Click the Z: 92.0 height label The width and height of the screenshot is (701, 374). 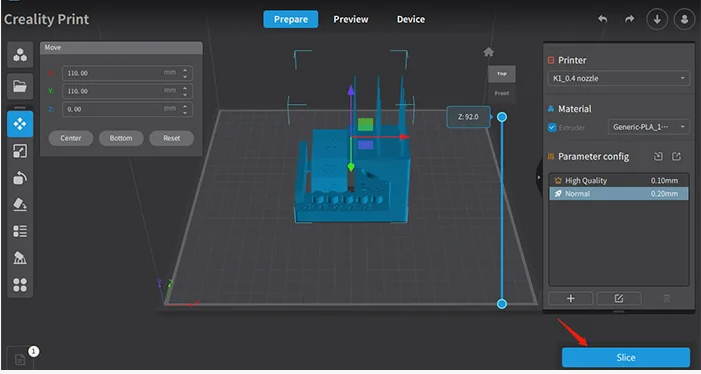(468, 117)
